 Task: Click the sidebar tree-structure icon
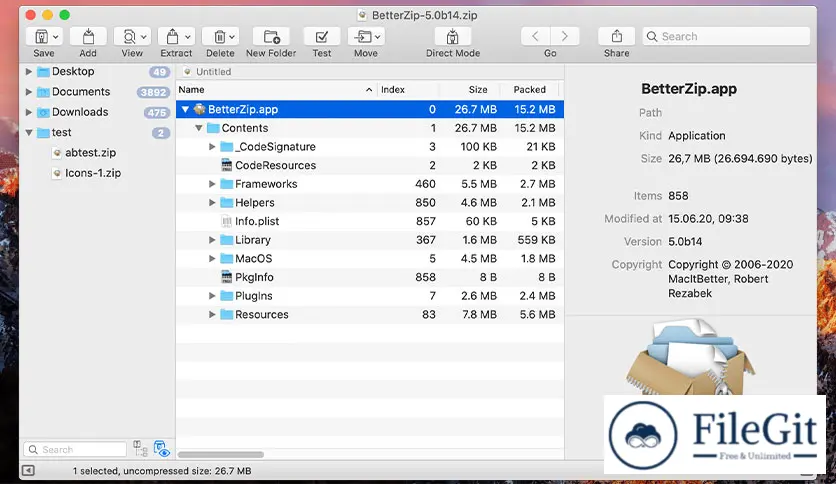pos(140,448)
